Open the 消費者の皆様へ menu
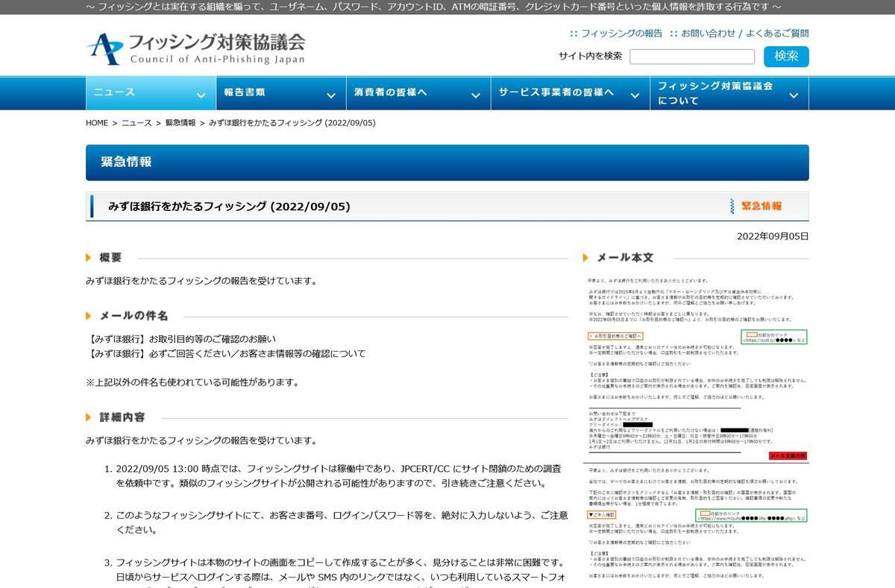 click(418, 93)
